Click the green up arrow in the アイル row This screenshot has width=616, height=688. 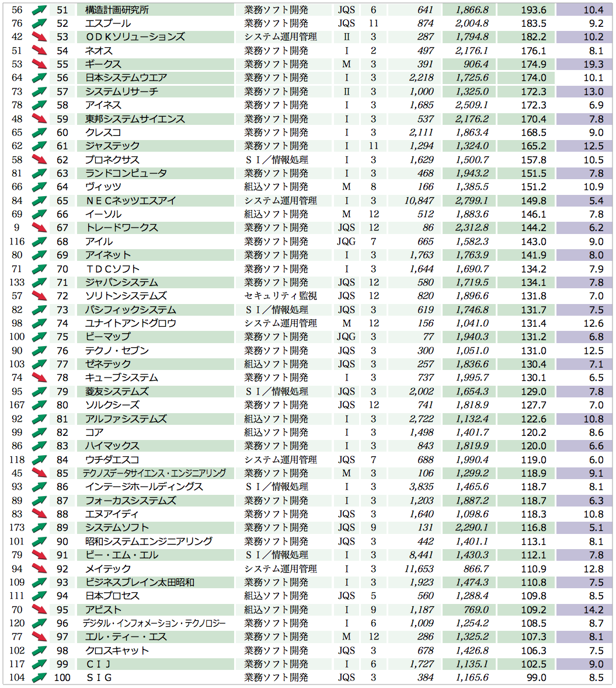(x=39, y=242)
